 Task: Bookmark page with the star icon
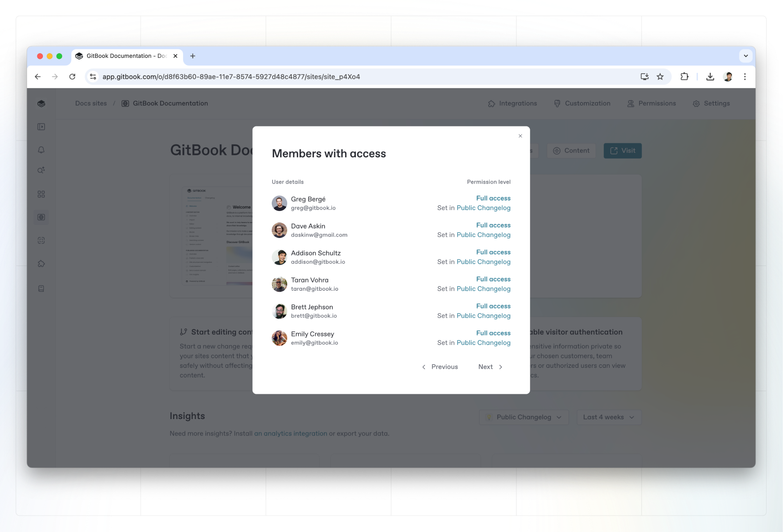[x=660, y=77]
